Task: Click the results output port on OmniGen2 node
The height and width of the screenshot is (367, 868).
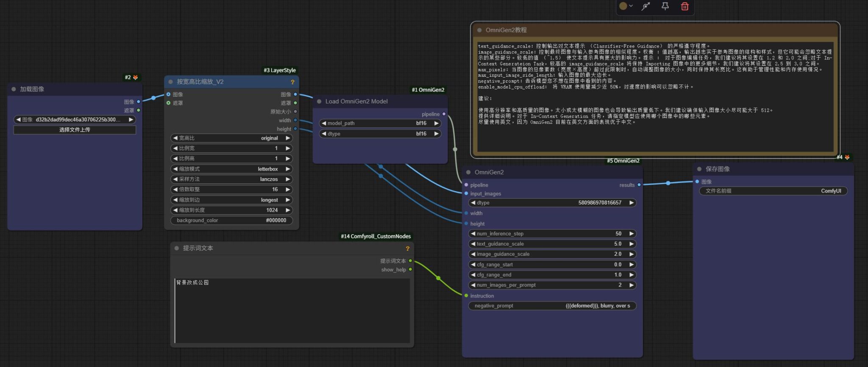Action: click(x=639, y=185)
